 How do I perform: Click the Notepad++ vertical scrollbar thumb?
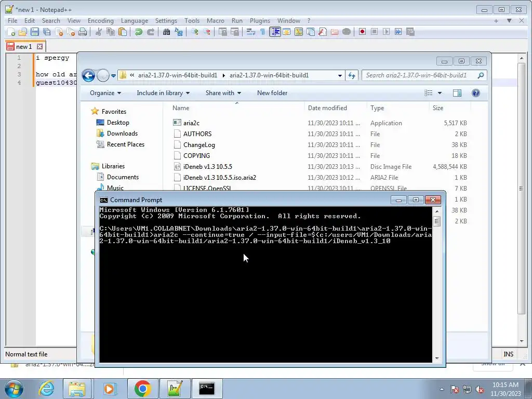tap(522, 188)
